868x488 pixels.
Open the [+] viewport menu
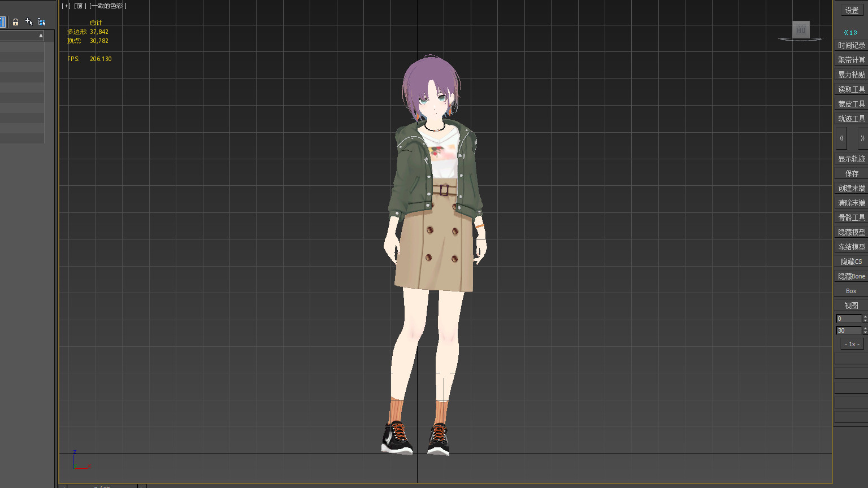coord(66,6)
